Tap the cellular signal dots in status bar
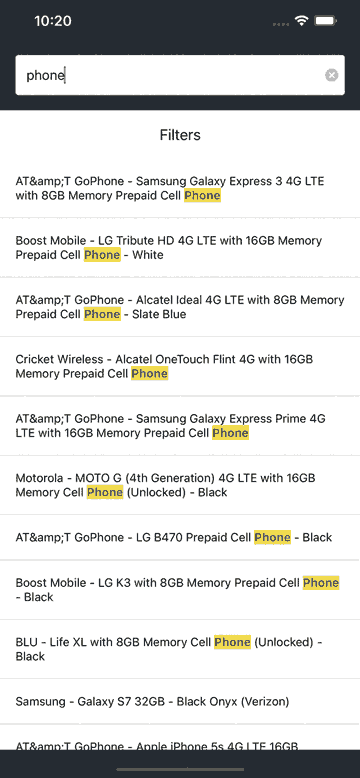The height and width of the screenshot is (778, 360). (280, 23)
